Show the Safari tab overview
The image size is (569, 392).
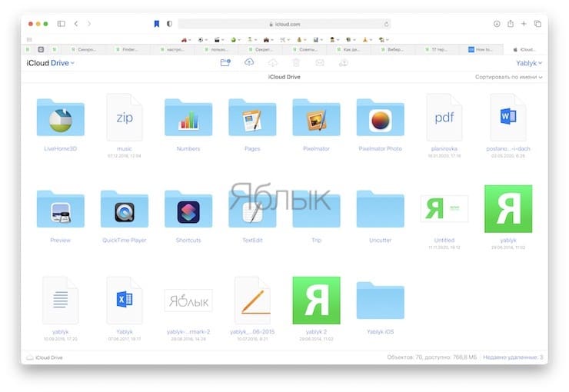tap(537, 24)
